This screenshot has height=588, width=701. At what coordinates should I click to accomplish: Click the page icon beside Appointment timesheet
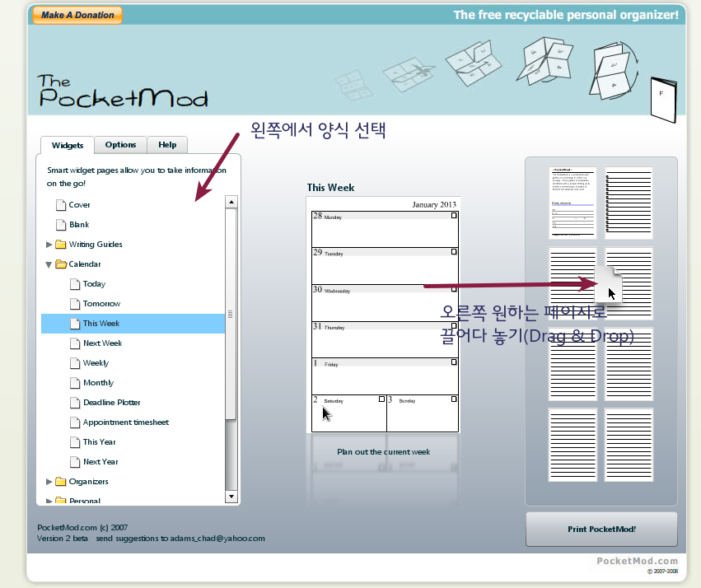click(75, 422)
